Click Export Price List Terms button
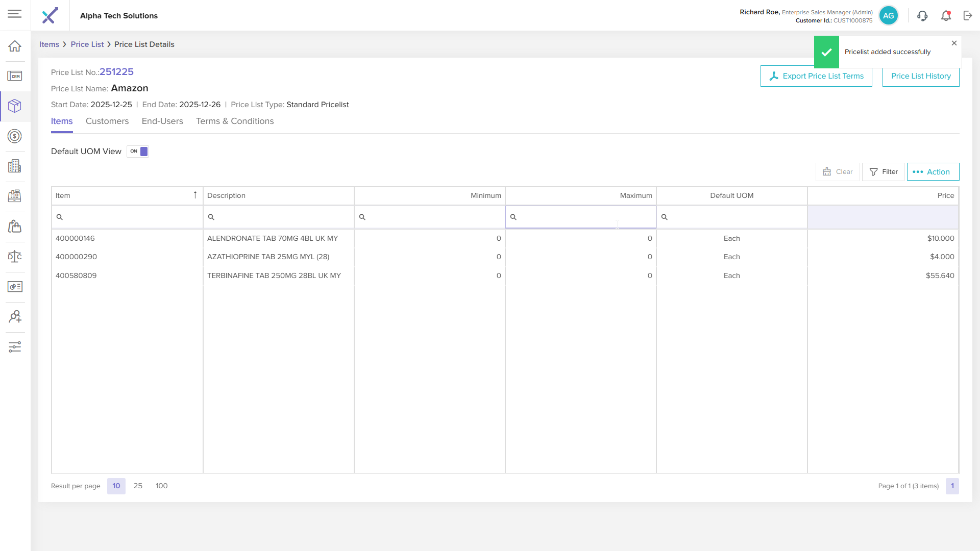The image size is (980, 551). pyautogui.click(x=816, y=78)
